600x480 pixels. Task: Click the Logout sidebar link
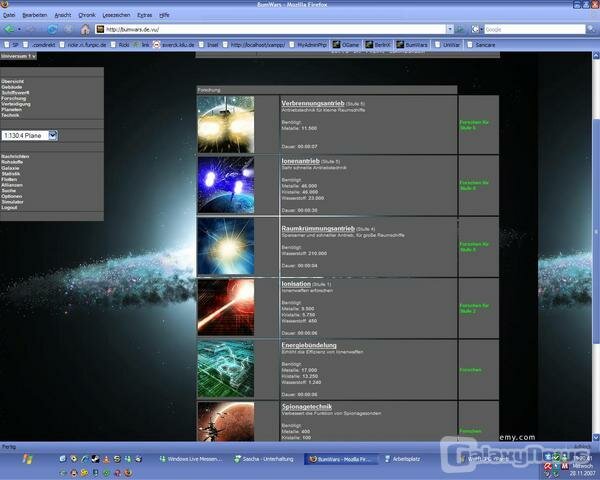coord(9,207)
